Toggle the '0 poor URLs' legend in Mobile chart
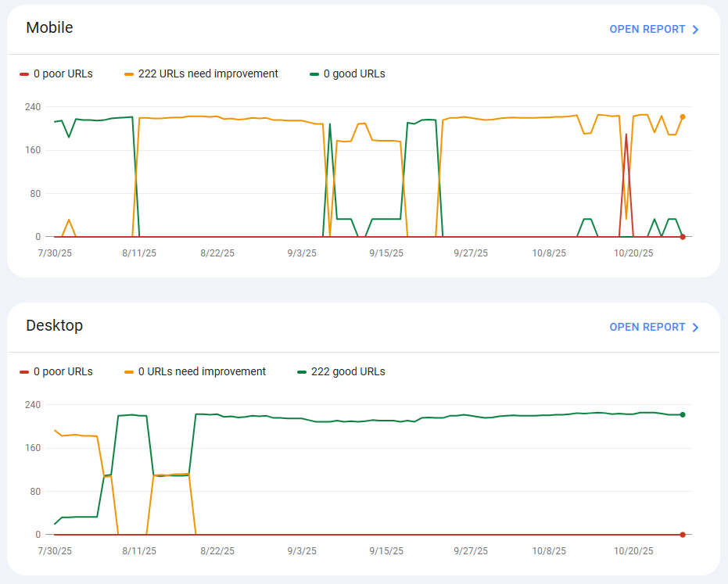 point(56,73)
